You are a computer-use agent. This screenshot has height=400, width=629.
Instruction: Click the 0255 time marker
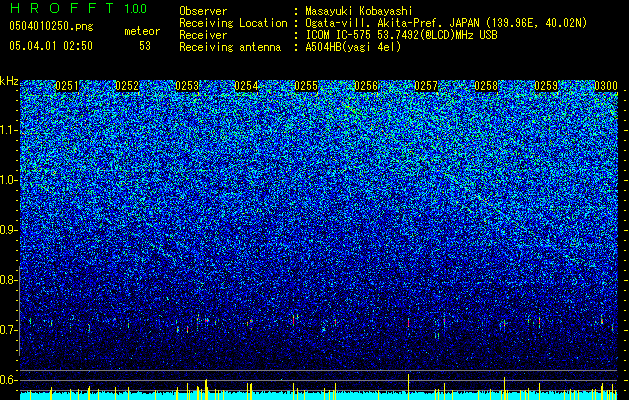pyautogui.click(x=306, y=86)
